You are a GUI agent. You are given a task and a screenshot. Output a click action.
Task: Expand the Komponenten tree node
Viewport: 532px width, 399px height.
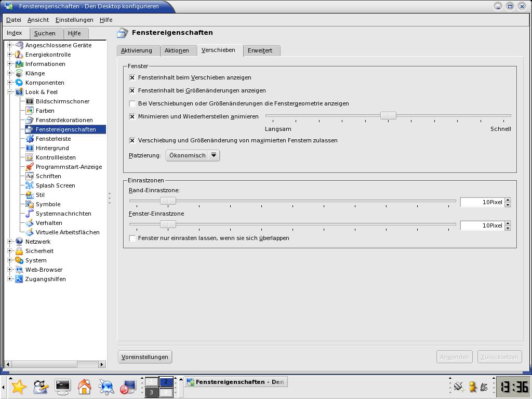[x=10, y=83]
